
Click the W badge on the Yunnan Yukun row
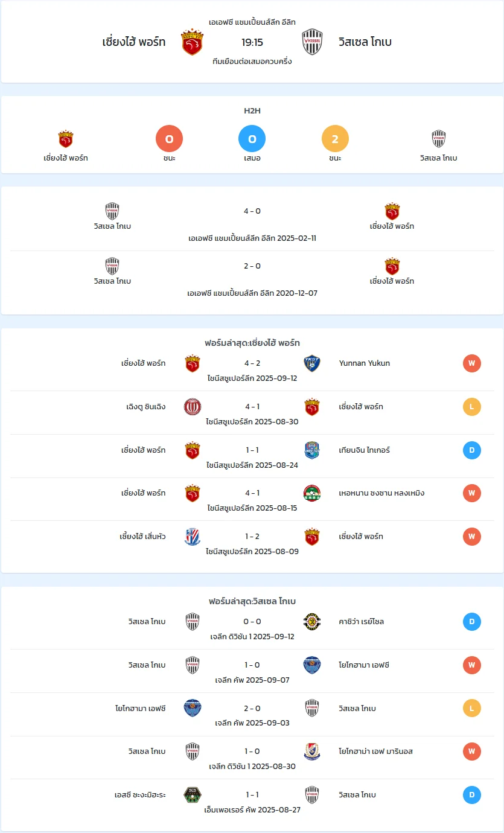click(472, 363)
